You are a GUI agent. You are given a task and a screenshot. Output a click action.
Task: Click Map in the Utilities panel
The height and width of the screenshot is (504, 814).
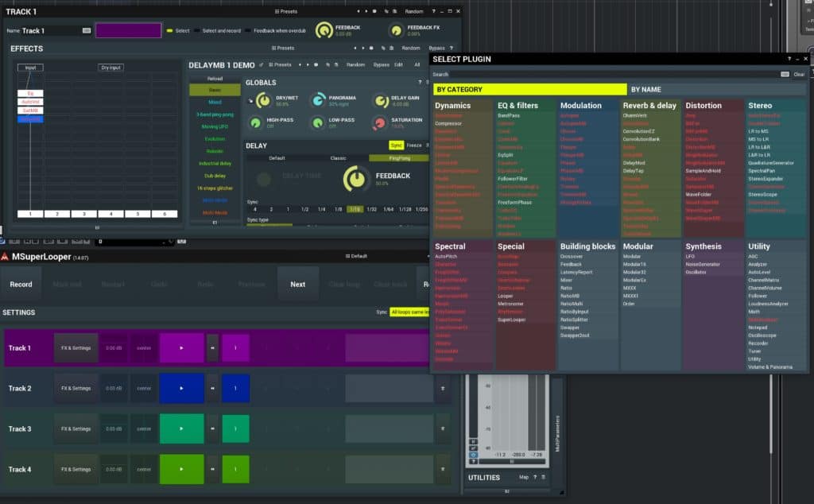pos(524,477)
